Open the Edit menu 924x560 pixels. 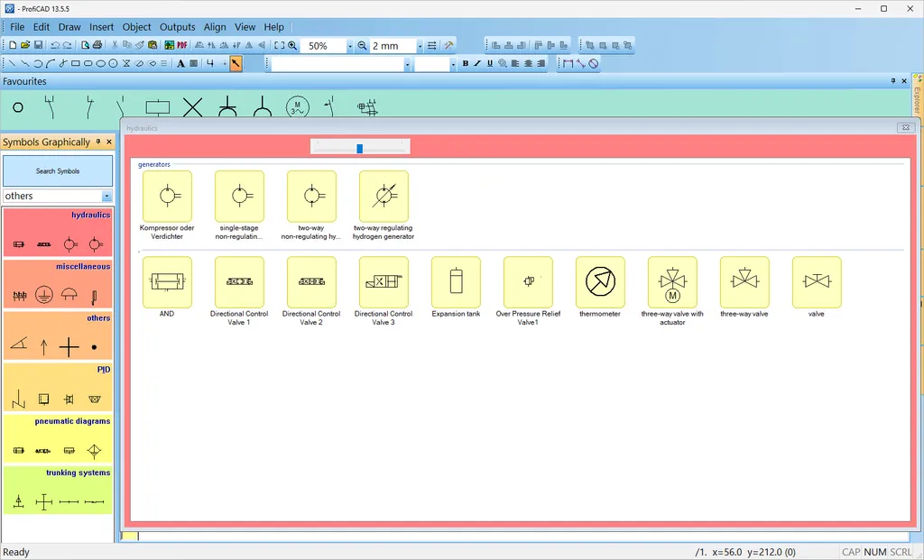pos(42,27)
